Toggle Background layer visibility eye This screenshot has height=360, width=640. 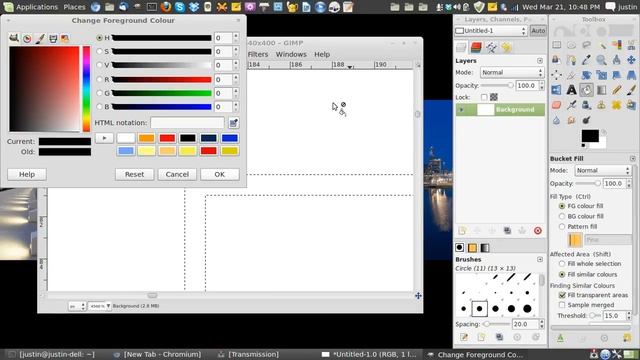[462, 110]
